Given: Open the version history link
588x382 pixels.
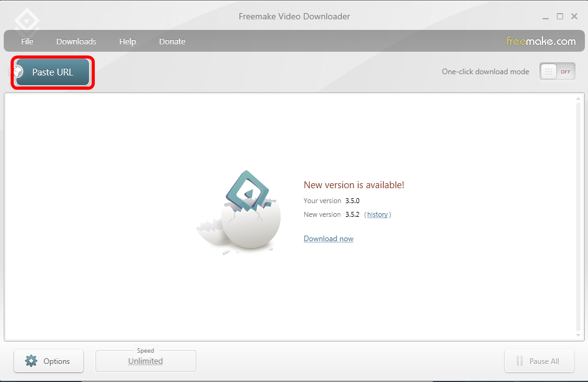Looking at the screenshot, I should [377, 214].
